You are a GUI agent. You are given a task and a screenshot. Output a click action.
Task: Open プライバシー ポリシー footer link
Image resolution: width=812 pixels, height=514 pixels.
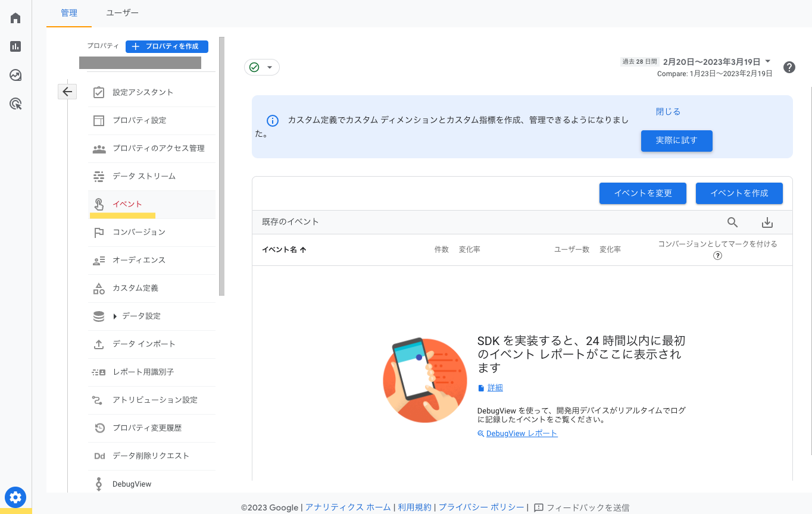482,507
